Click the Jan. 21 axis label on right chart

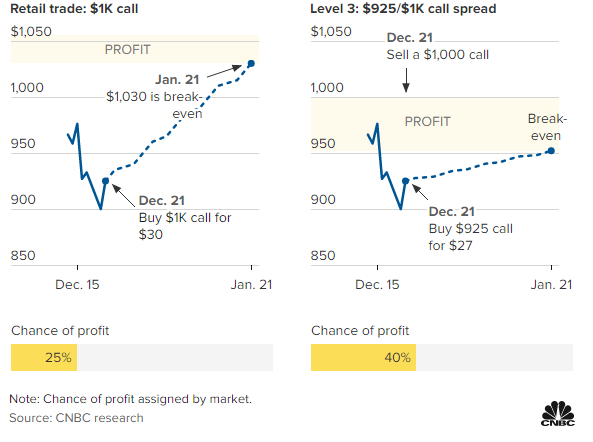point(551,285)
